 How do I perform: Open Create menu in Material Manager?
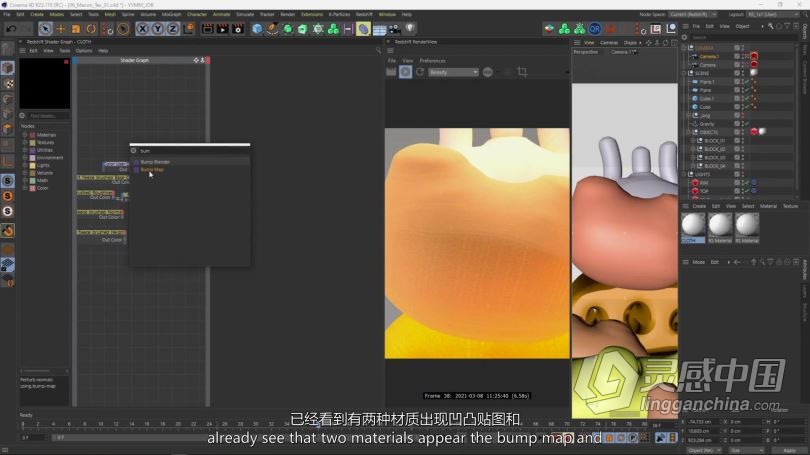[699, 206]
